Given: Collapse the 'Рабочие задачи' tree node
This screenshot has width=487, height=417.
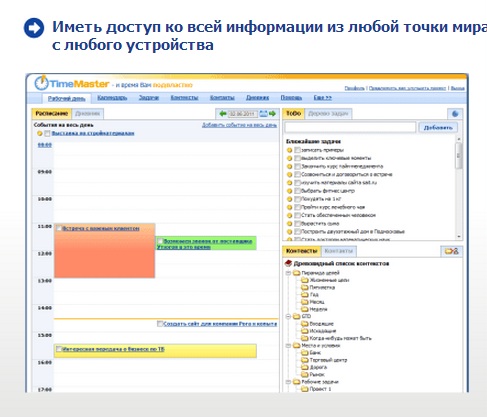Looking at the screenshot, I should click(288, 382).
